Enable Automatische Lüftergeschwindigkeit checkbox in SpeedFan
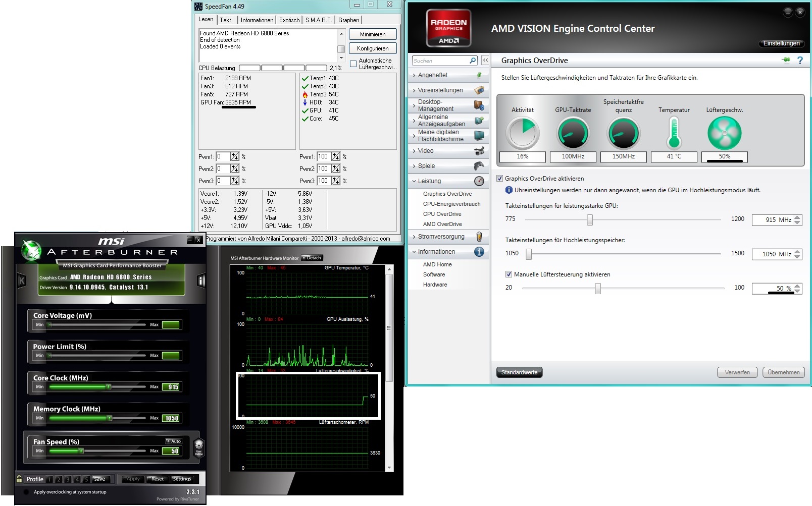 tap(353, 64)
